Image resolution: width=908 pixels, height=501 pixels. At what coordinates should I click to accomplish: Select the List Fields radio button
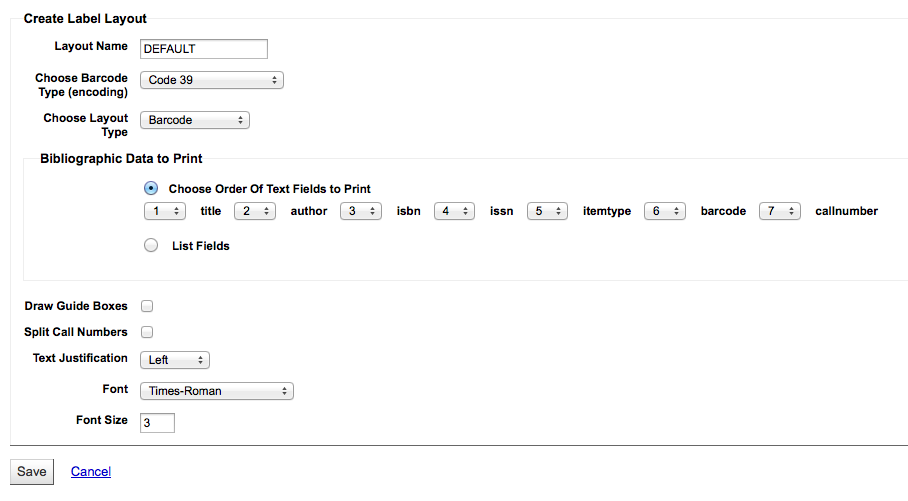(x=151, y=245)
